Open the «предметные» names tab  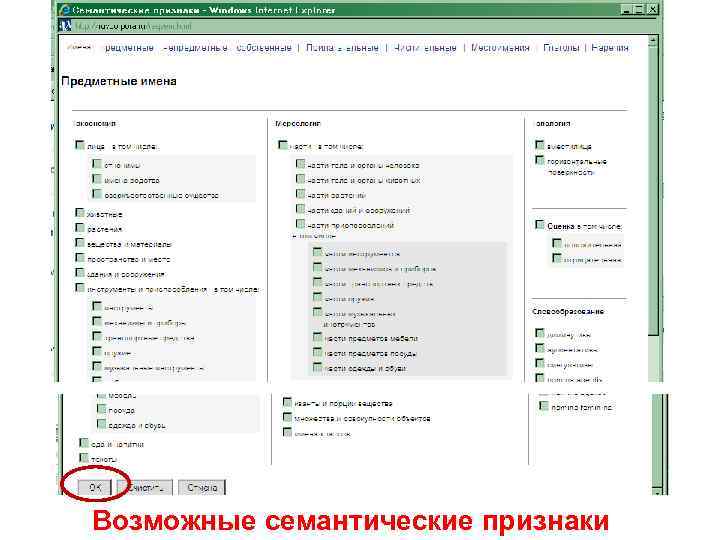click(129, 48)
